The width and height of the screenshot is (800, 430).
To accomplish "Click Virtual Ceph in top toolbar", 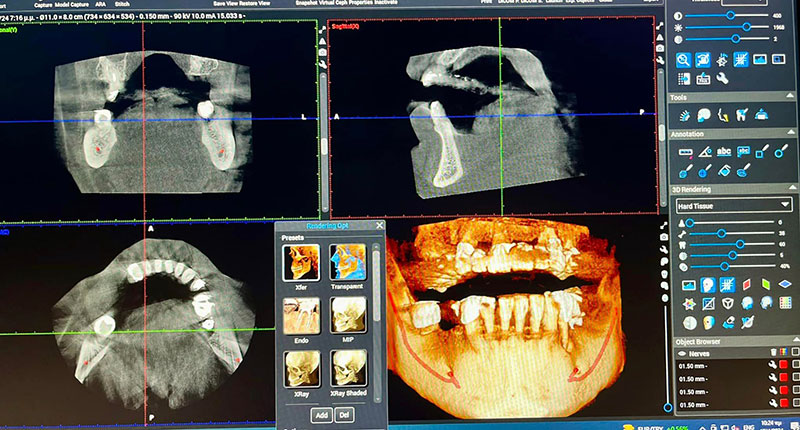I will pyautogui.click(x=334, y=3).
